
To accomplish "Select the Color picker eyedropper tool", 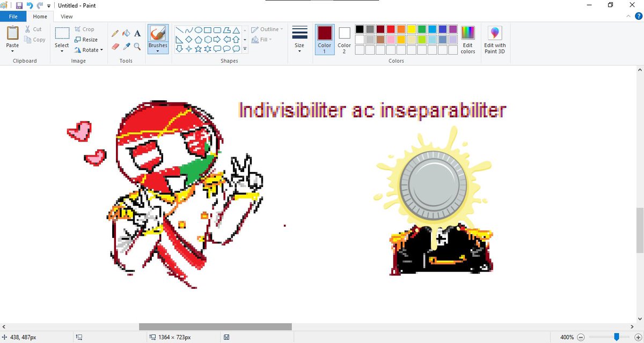I will pos(126,47).
